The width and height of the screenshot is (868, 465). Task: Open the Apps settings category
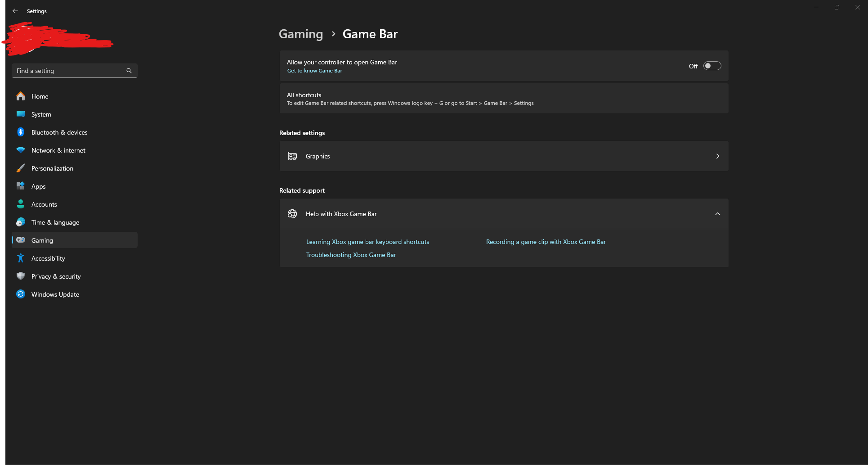pyautogui.click(x=75, y=186)
